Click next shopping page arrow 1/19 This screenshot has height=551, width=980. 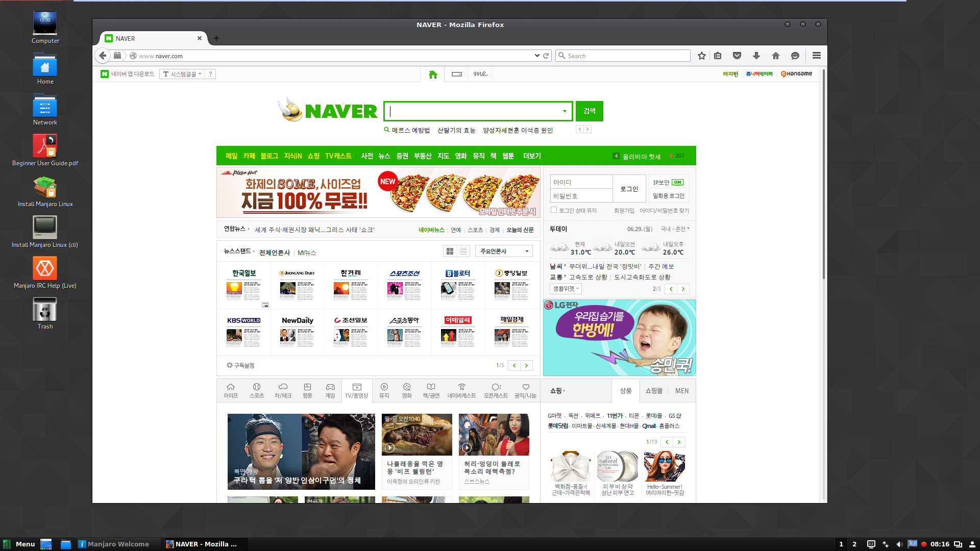[x=679, y=442]
